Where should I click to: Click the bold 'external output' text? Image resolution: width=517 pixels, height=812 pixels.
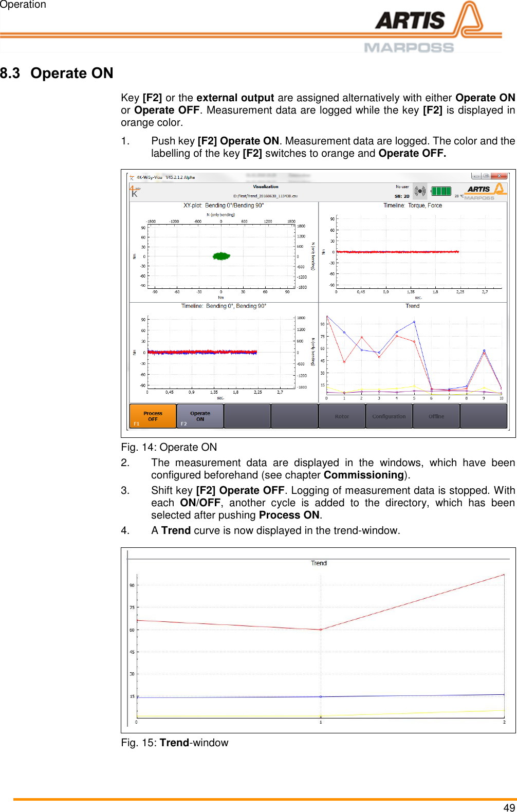(235, 98)
